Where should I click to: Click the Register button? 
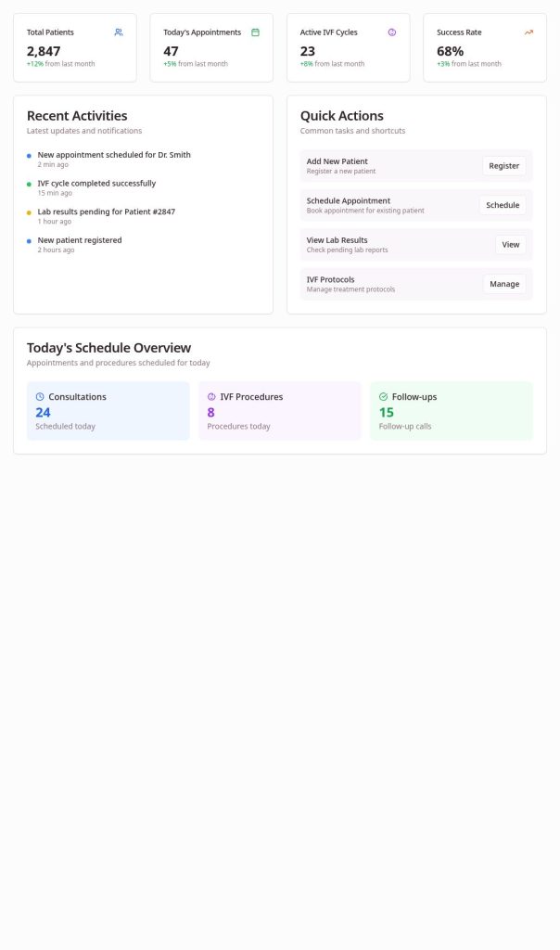point(503,166)
